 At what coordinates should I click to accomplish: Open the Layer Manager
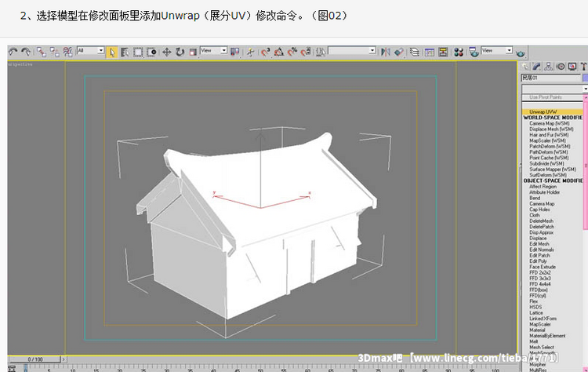tap(415, 52)
